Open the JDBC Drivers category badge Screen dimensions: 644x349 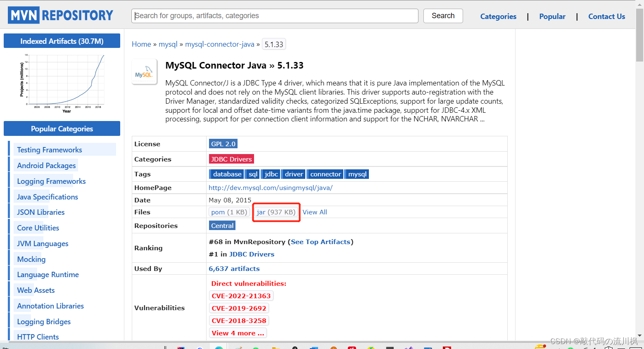[x=231, y=159]
